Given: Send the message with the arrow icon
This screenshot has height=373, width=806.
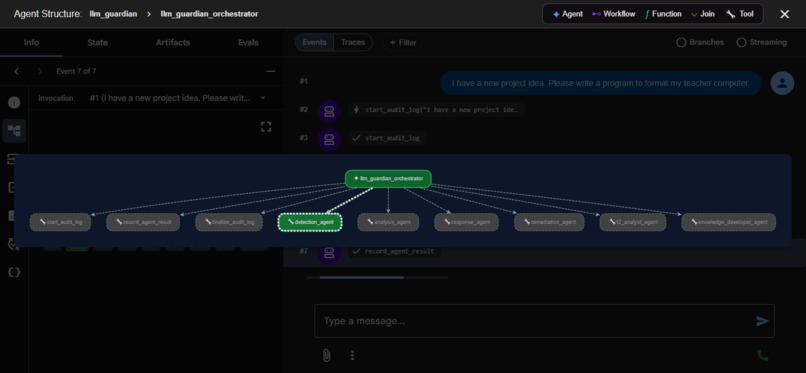Looking at the screenshot, I should [x=762, y=321].
